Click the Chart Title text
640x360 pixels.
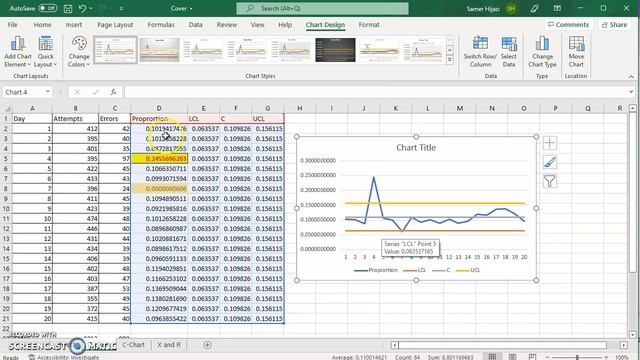416,148
